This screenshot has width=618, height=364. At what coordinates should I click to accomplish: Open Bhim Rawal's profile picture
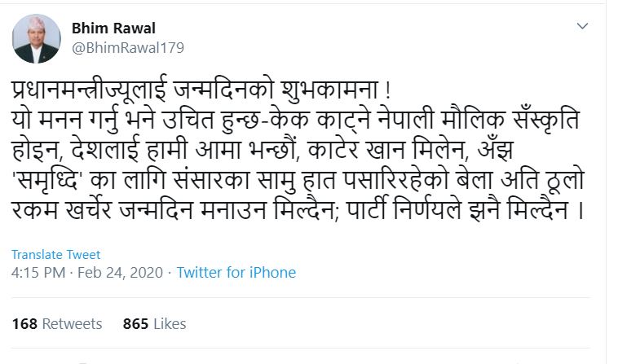point(37,38)
